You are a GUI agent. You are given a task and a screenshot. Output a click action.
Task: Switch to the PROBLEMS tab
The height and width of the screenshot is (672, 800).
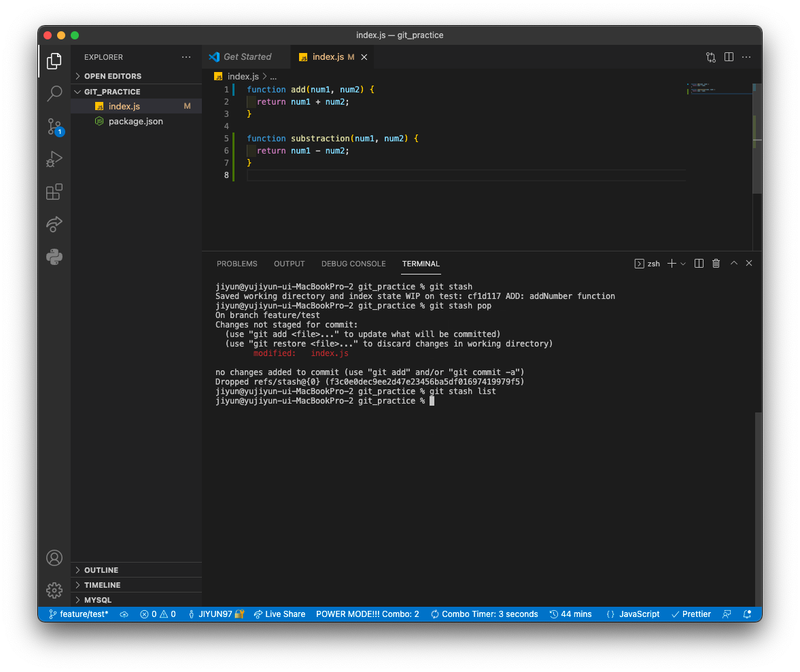[x=237, y=264]
